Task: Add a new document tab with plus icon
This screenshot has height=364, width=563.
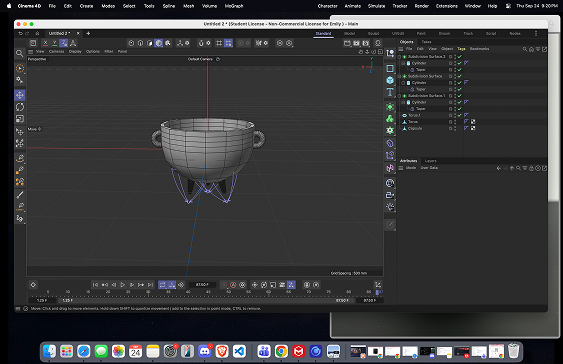Action: point(88,33)
